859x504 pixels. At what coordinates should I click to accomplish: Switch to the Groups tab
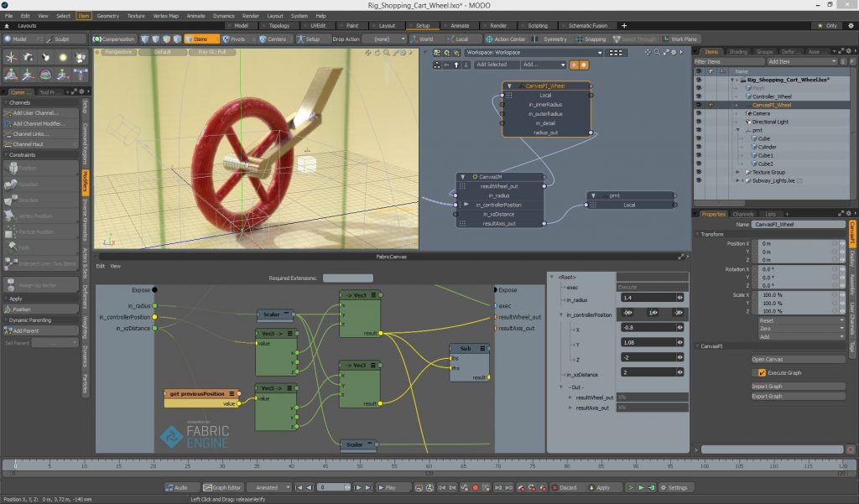[x=764, y=51]
